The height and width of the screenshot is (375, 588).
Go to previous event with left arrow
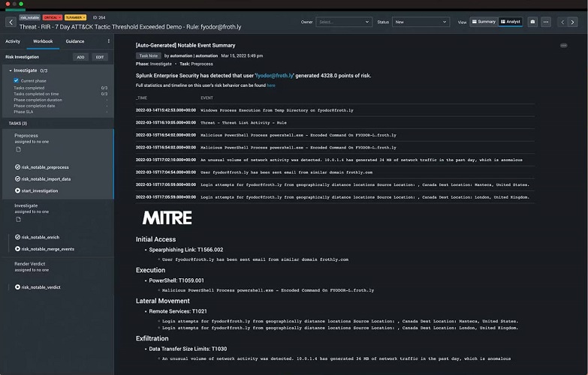click(562, 22)
